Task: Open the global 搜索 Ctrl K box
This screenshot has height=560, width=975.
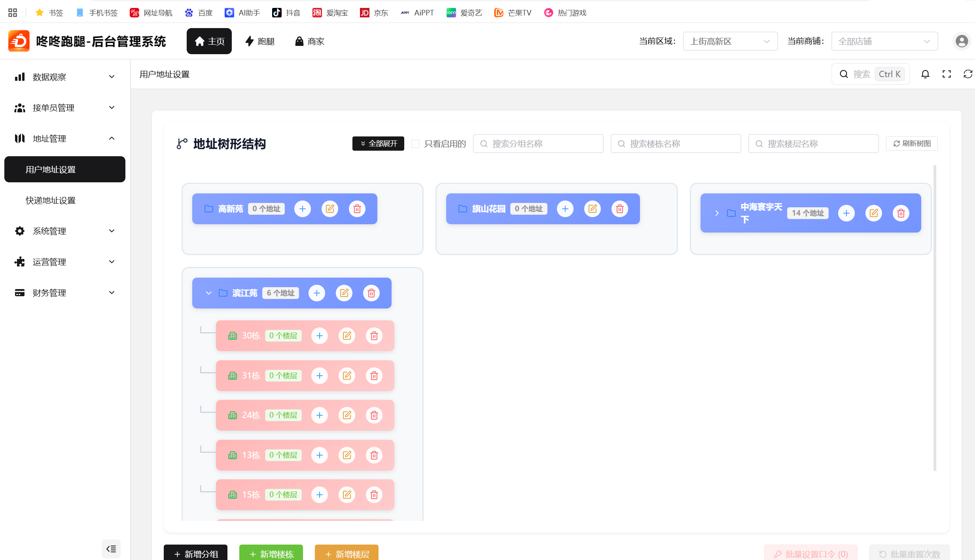Action: click(x=871, y=74)
